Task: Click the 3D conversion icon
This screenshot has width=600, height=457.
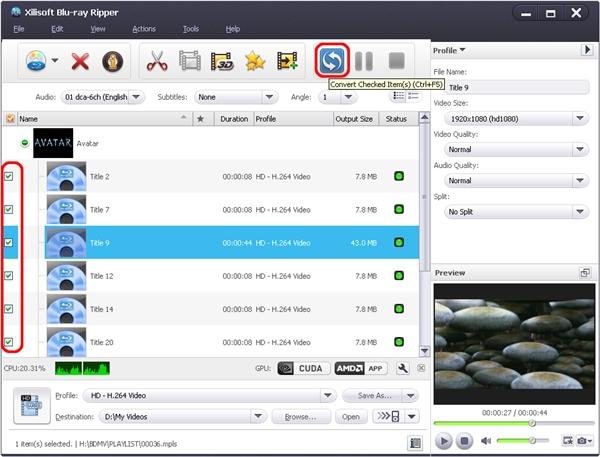Action: pos(222,61)
